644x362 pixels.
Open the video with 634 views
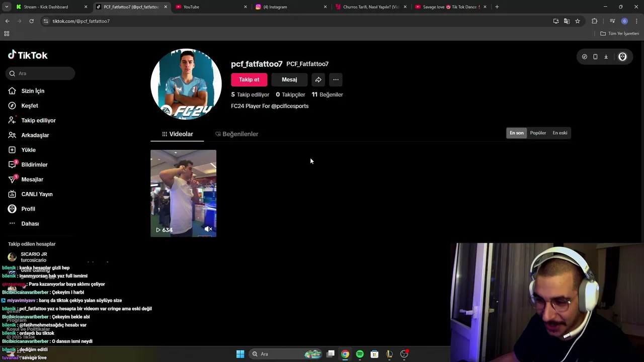coord(183,193)
